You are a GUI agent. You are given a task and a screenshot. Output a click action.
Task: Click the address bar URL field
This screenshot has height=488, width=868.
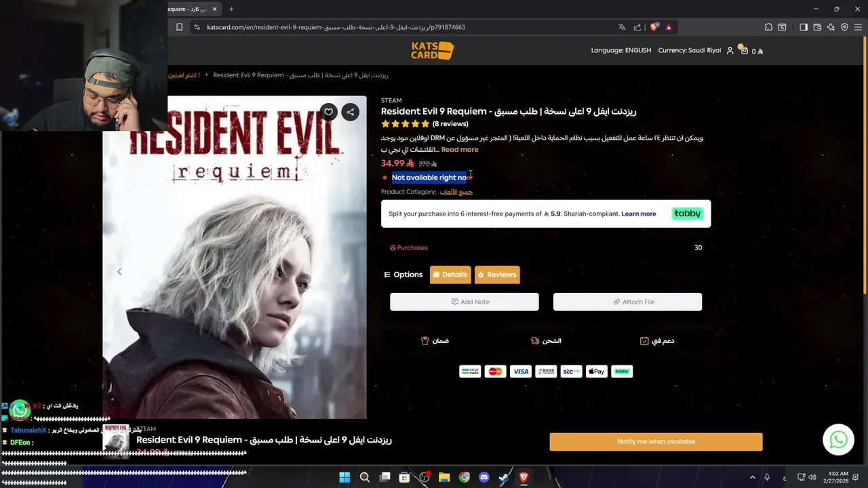point(400,27)
